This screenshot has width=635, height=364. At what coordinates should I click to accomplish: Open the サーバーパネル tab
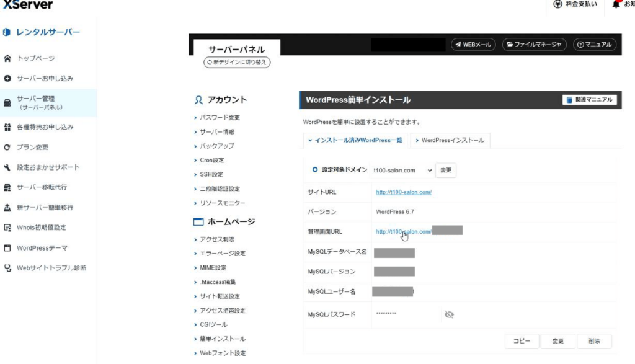click(236, 50)
